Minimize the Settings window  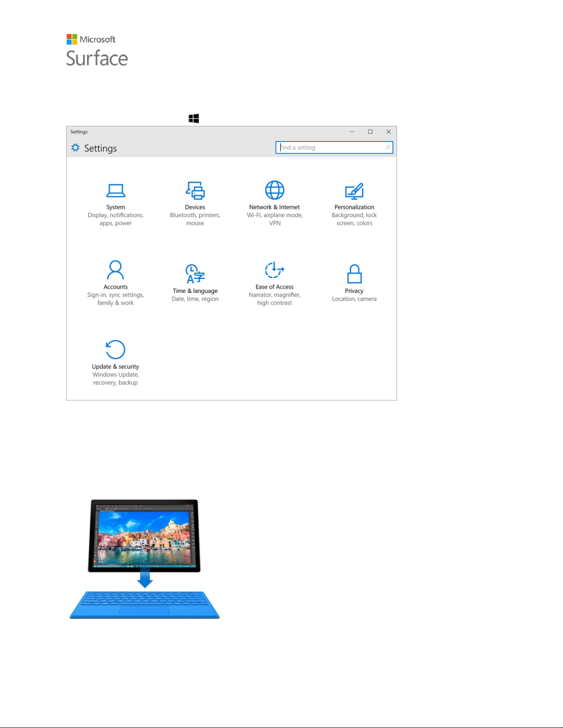point(352,132)
